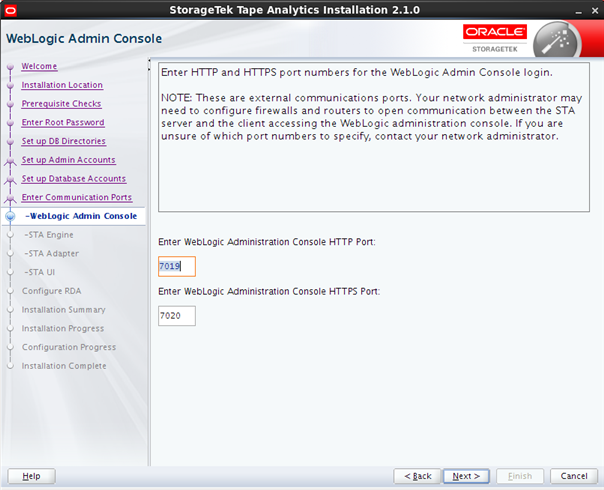Close the installer window

[595, 11]
